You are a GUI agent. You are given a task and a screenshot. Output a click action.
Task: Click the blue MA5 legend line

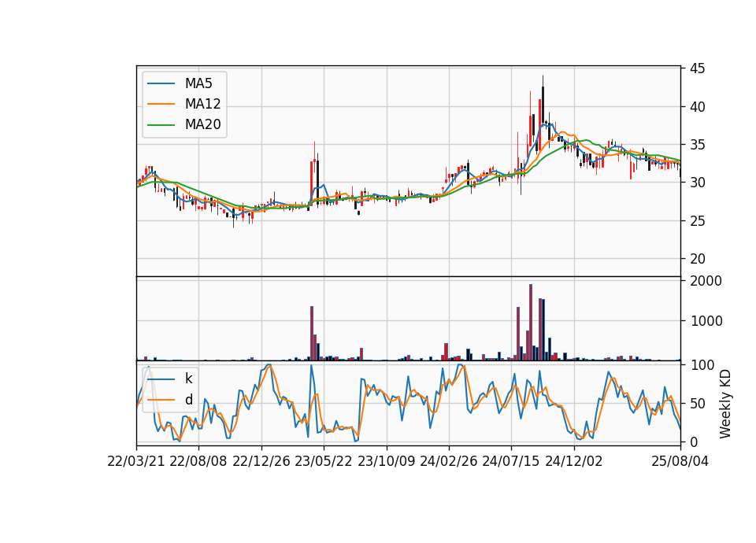coord(161,84)
